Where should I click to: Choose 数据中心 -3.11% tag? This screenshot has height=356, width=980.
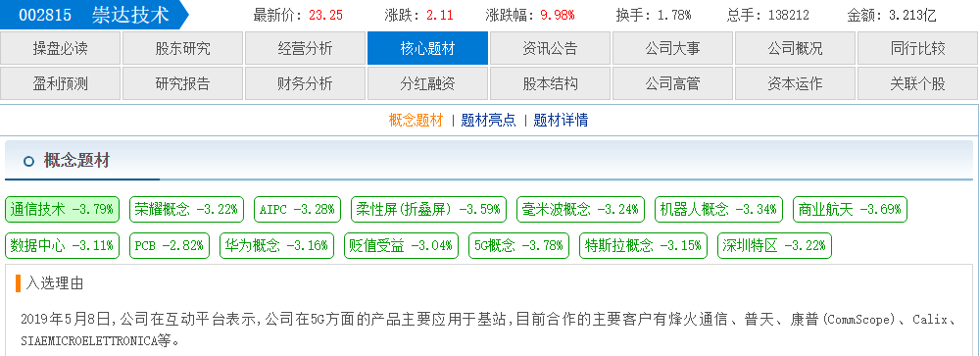(x=63, y=246)
